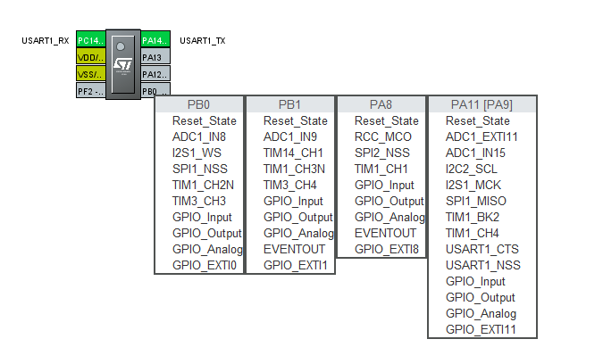Click the ST chip package body

pyautogui.click(x=123, y=64)
